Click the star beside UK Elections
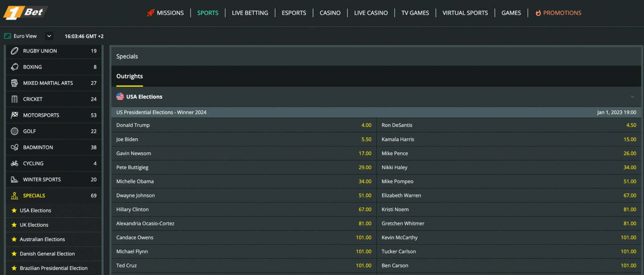The width and height of the screenshot is (644, 275). pyautogui.click(x=14, y=225)
